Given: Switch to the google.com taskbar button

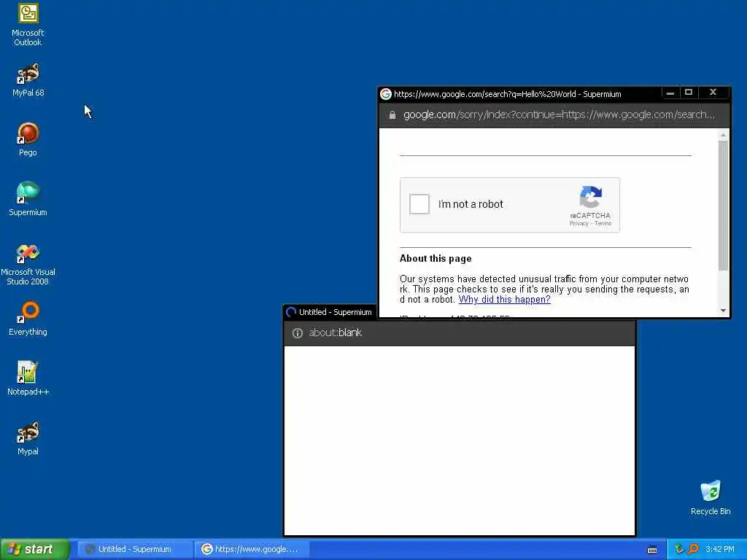Looking at the screenshot, I should (252, 549).
